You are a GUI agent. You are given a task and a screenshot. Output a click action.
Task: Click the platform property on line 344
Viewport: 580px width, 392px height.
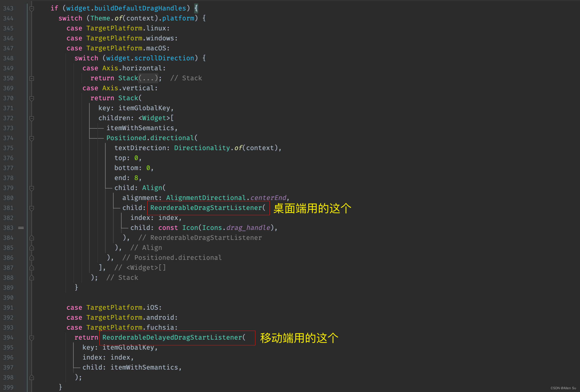178,18
